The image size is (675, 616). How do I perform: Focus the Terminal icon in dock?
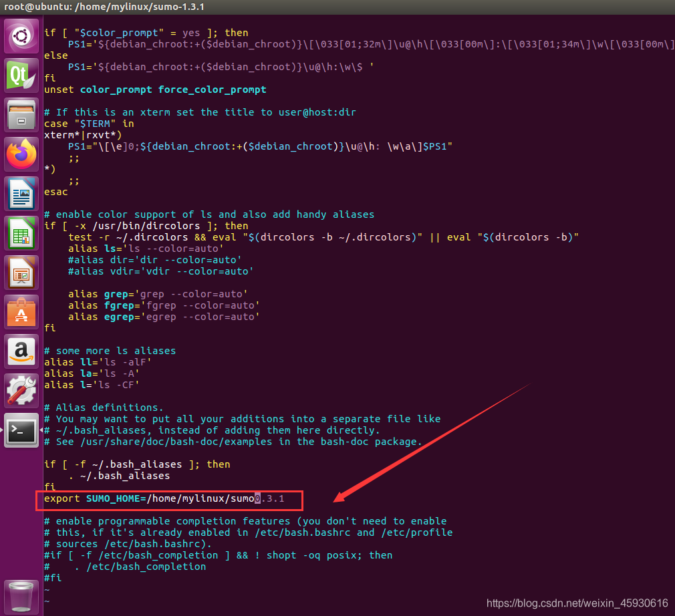click(x=21, y=430)
